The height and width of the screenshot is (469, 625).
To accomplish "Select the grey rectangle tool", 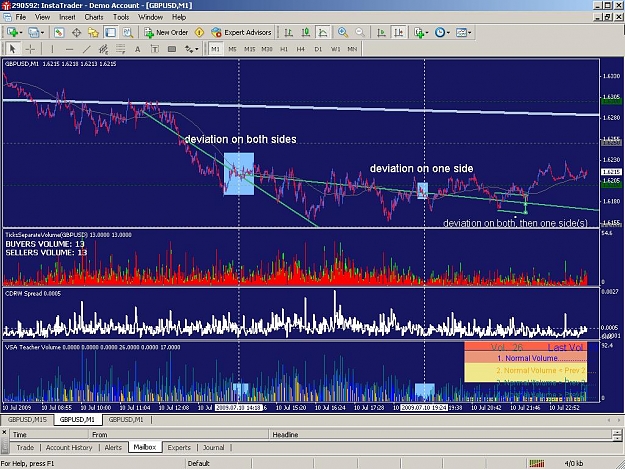I will [172, 49].
